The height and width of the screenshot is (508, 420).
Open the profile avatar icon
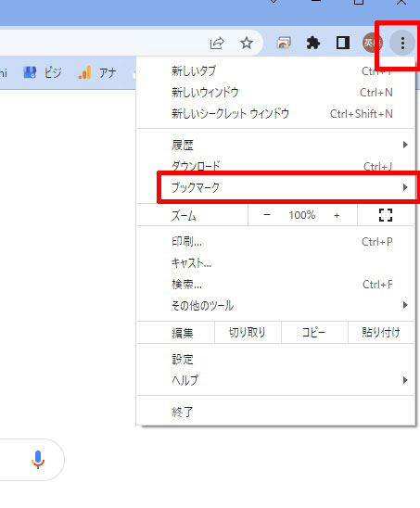pos(372,43)
